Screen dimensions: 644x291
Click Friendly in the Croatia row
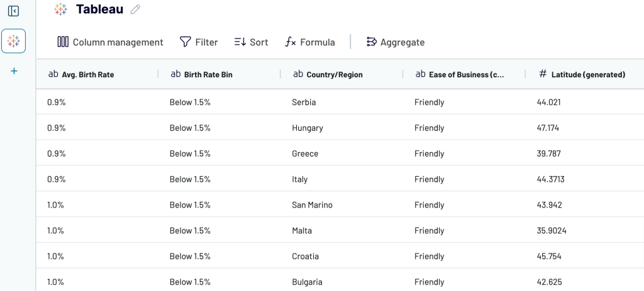[x=429, y=256]
